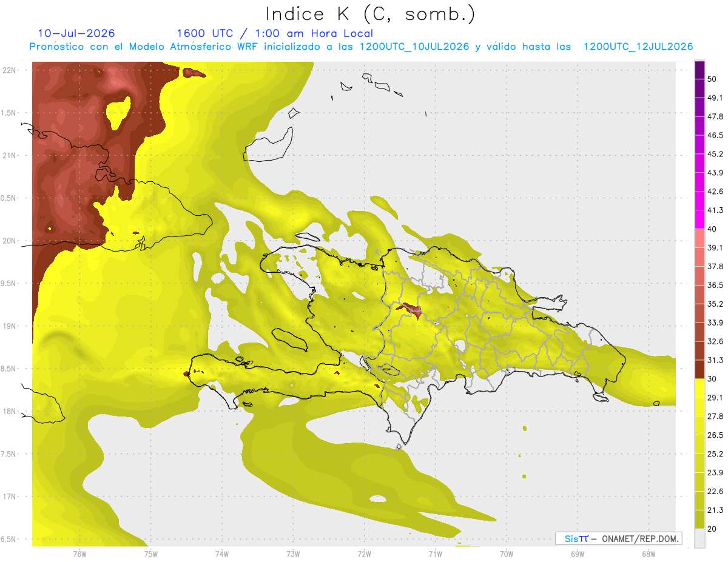Screen dimensions: 728x562
Task: Click the colorbar value '42.6'
Action: (x=715, y=192)
